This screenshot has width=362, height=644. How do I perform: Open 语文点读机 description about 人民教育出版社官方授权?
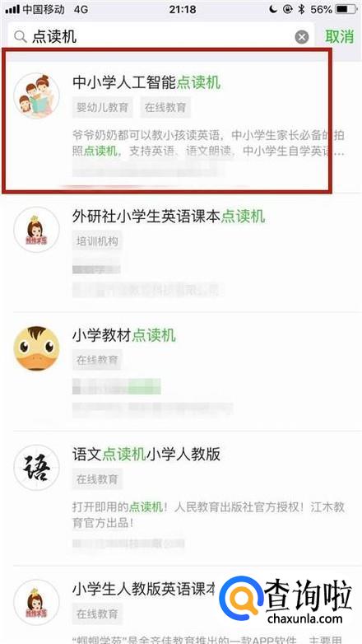pyautogui.click(x=208, y=515)
